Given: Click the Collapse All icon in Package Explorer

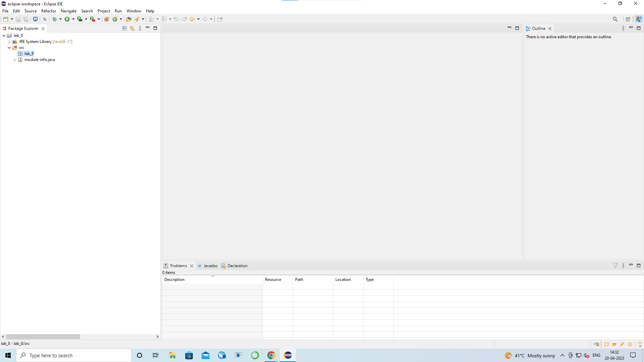Looking at the screenshot, I should click(x=124, y=28).
